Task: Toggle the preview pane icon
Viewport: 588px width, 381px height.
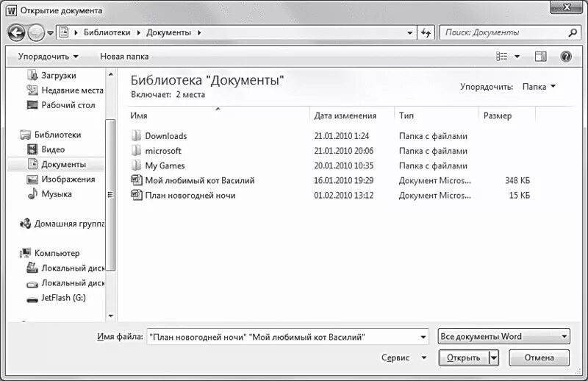Action: click(540, 57)
